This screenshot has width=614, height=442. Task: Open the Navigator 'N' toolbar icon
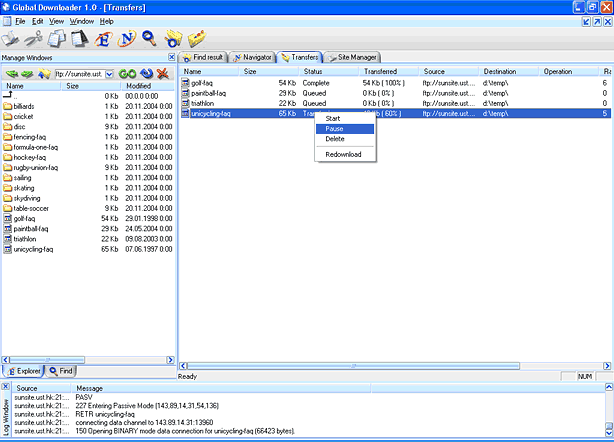pos(127,39)
